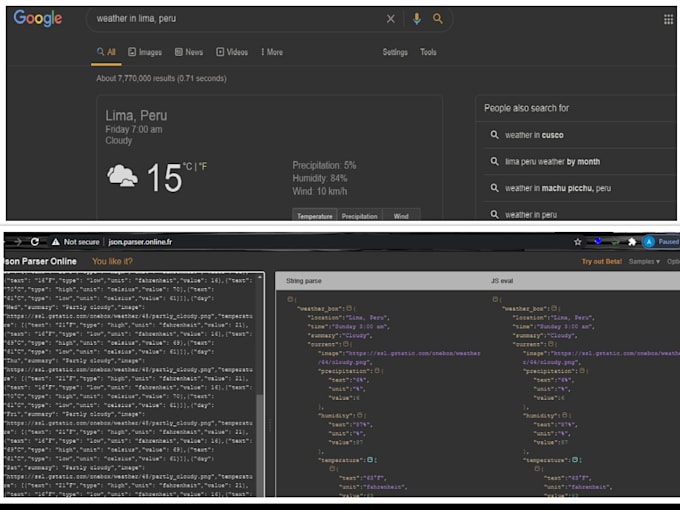Image resolution: width=680 pixels, height=510 pixels.
Task: Click the json.parser.online.fr address bar
Action: click(x=140, y=242)
